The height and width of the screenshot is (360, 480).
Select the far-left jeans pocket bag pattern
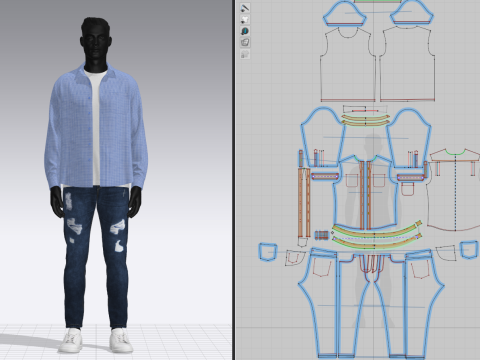(x=268, y=252)
